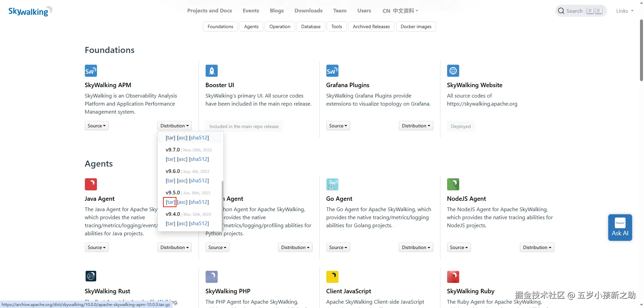This screenshot has width=644, height=308.
Task: Download the v9.7.0 tar file
Action: pyautogui.click(x=170, y=159)
